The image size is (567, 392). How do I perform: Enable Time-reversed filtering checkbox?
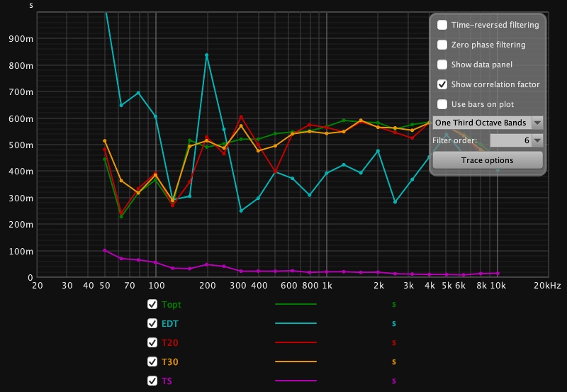pos(442,25)
